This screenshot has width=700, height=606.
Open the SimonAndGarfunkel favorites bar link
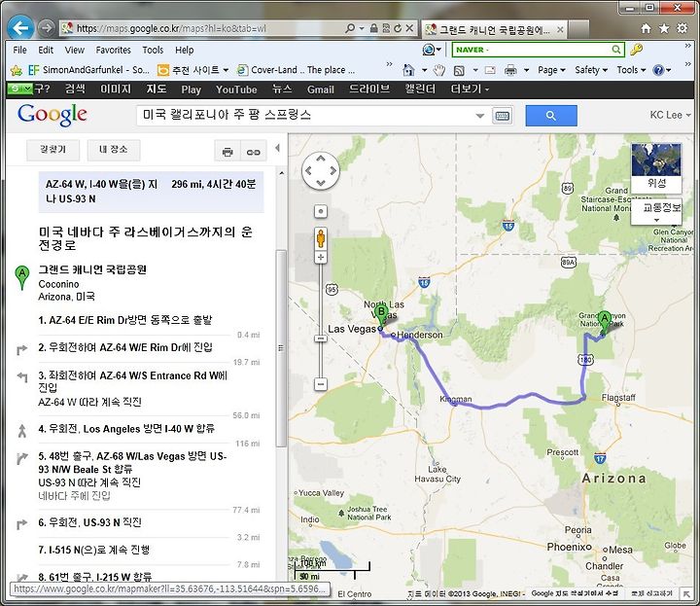pyautogui.click(x=87, y=70)
